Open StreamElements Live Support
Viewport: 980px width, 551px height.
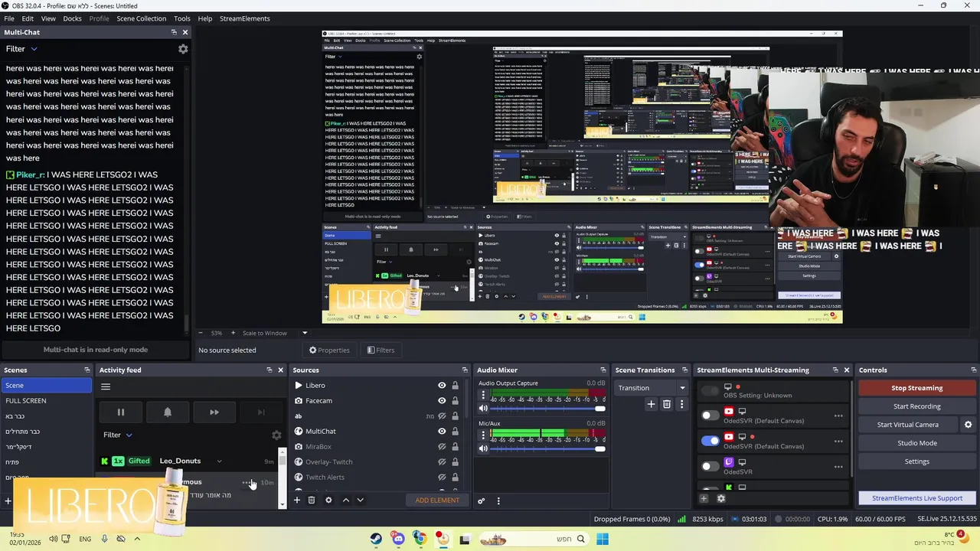point(917,498)
